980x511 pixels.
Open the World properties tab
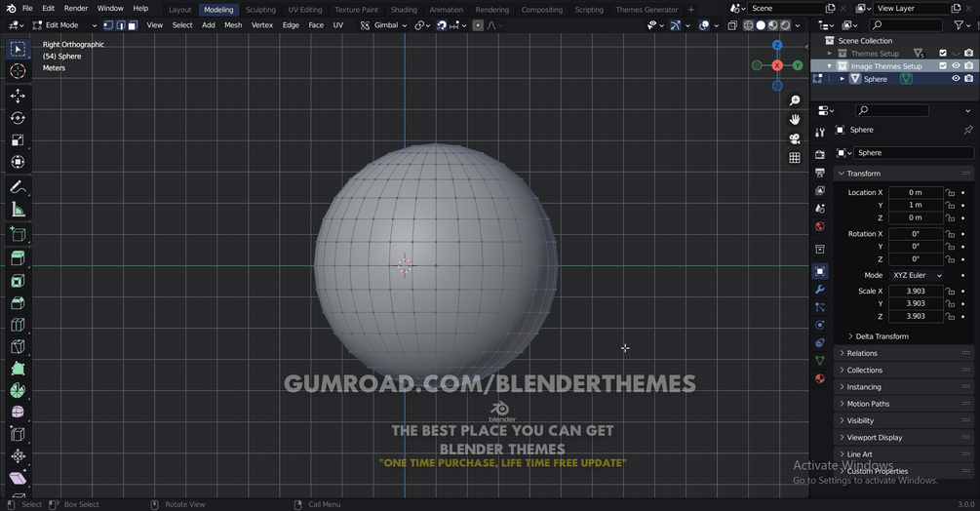tap(820, 226)
